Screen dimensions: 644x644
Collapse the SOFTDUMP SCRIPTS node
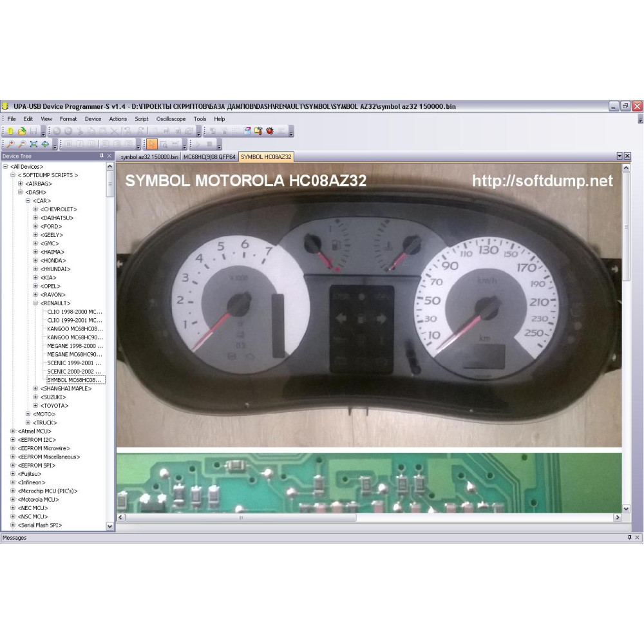[x=13, y=175]
